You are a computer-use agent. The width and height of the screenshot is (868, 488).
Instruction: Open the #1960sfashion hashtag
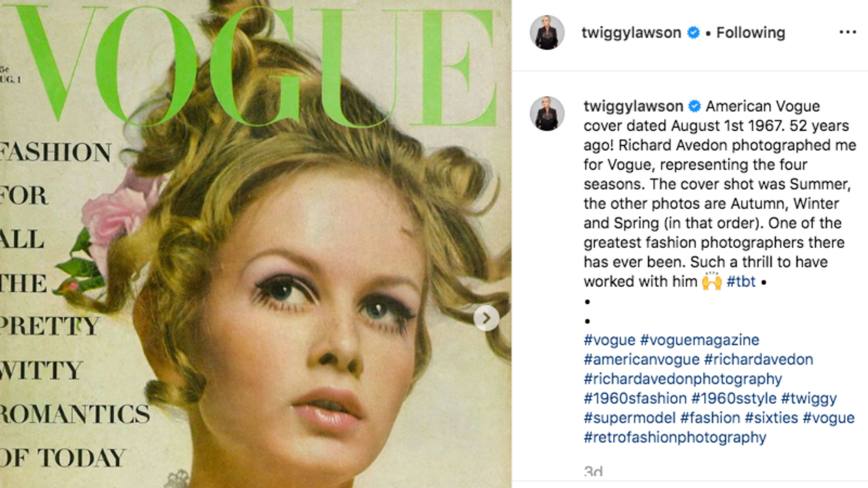tap(635, 398)
